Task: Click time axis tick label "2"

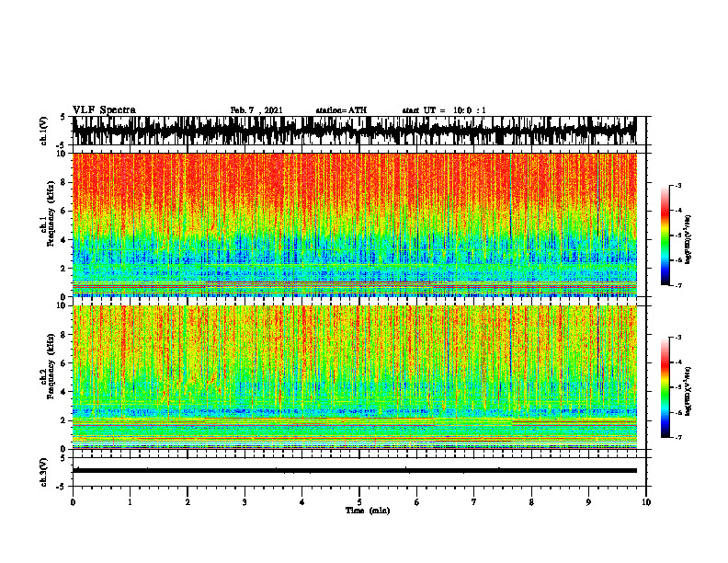Action: [x=188, y=502]
